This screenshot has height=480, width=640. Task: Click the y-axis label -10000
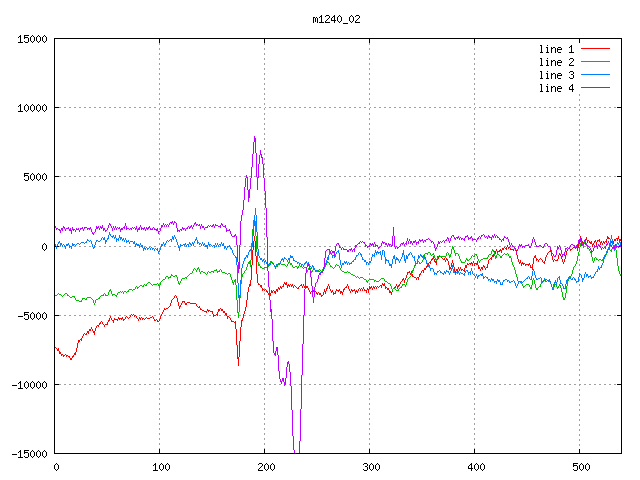(29, 384)
